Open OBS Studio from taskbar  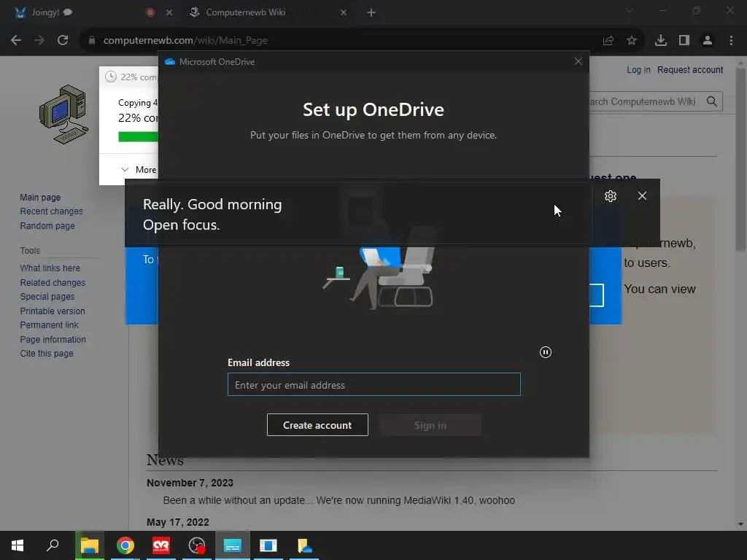click(197, 545)
